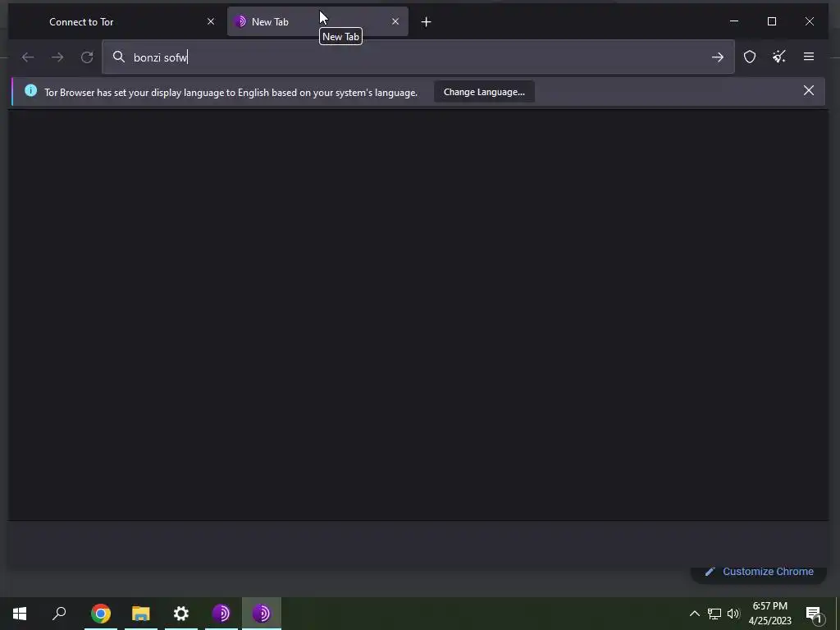
Task: Click the info icon in the notification bar
Action: point(31,90)
